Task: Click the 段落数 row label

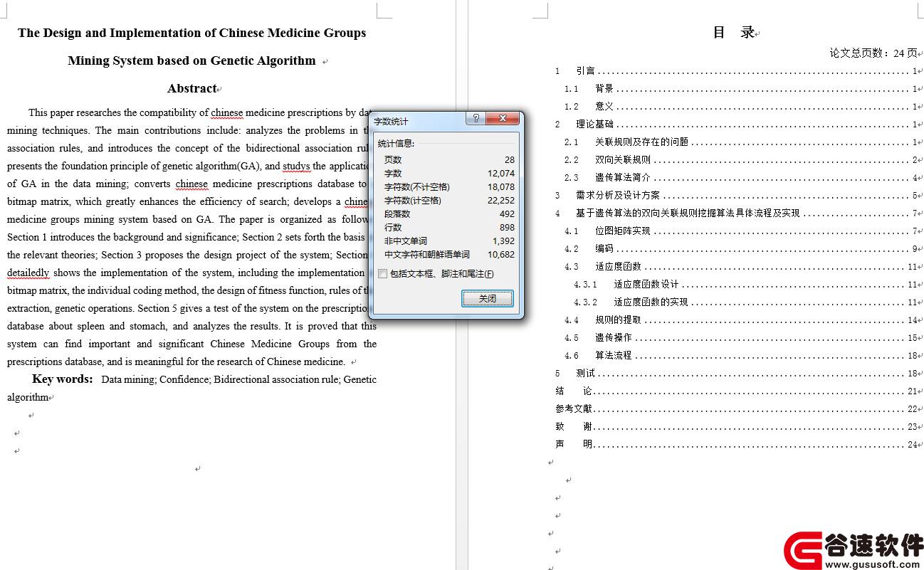Action: pos(397,214)
